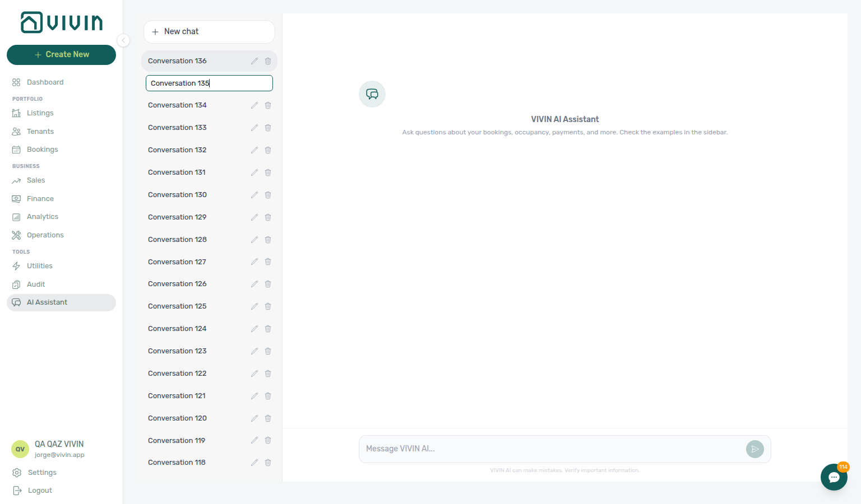Viewport: 861px width, 504px height.
Task: Remove Conversation 132 using trash icon
Action: tap(268, 150)
